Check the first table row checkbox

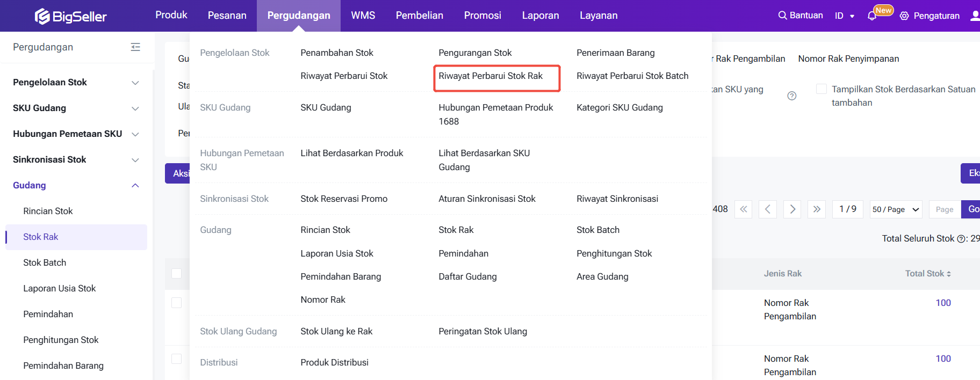[176, 303]
